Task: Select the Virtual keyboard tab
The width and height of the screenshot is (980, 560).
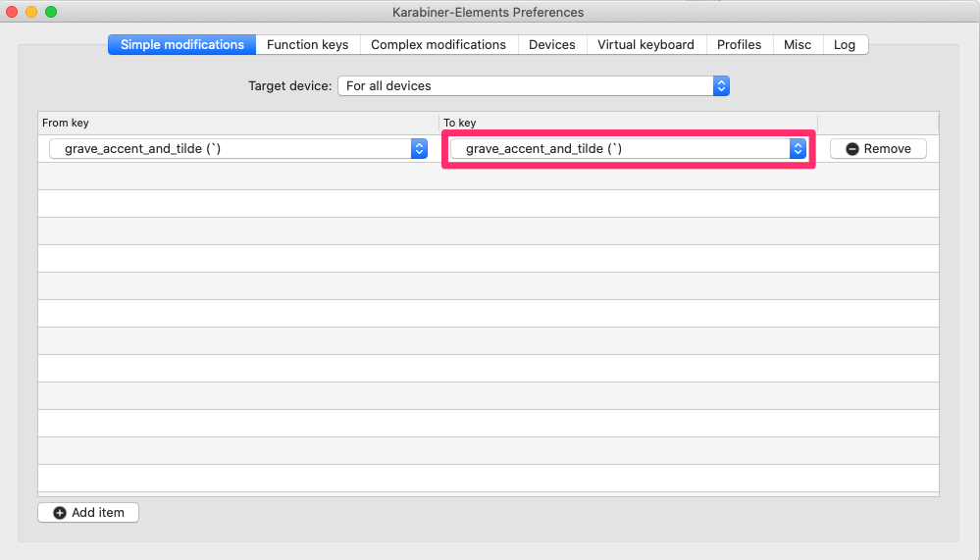Action: [645, 45]
